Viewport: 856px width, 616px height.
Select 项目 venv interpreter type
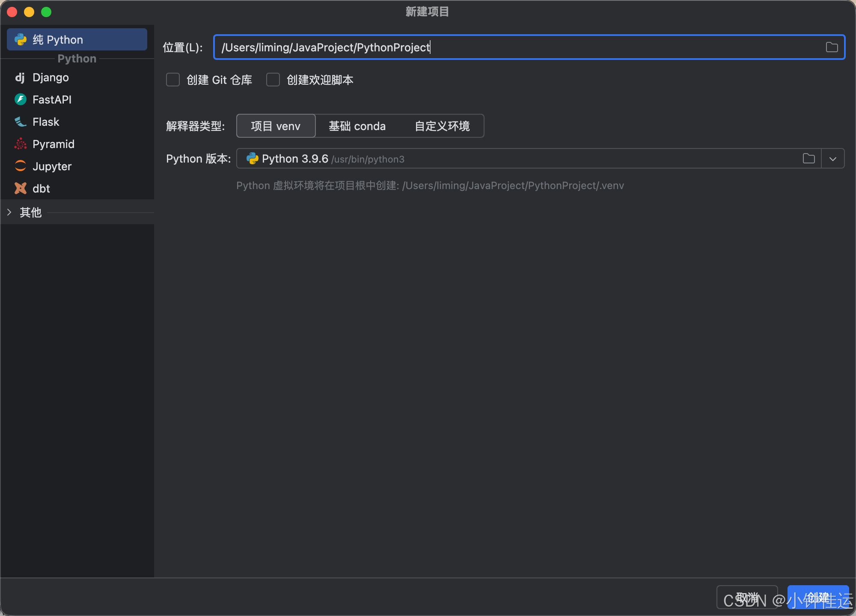coord(276,126)
